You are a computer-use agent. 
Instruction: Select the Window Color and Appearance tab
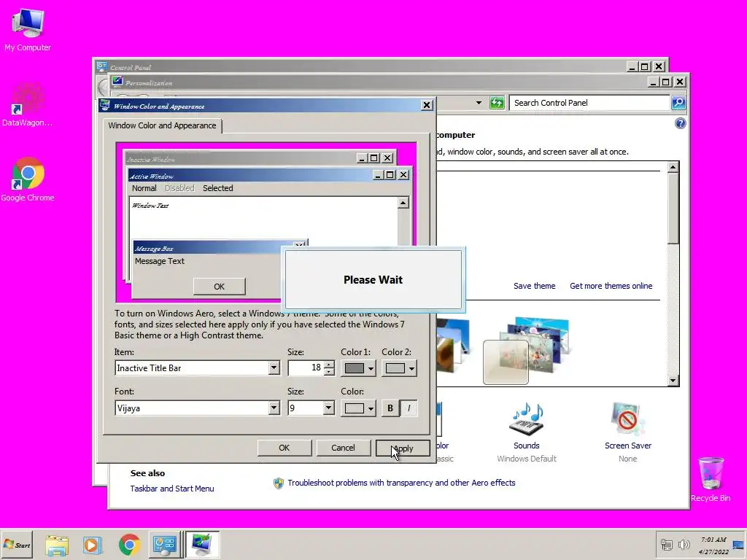pos(162,125)
